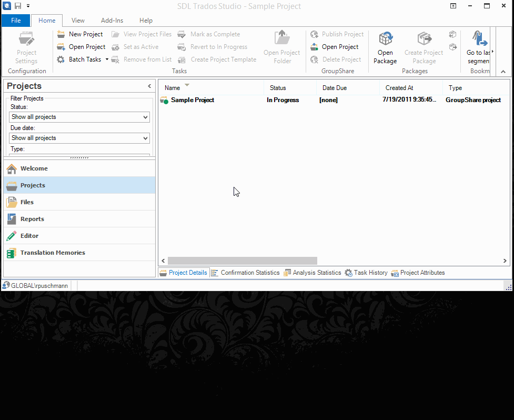
Task: Click the Set as Active icon
Action: [115, 47]
